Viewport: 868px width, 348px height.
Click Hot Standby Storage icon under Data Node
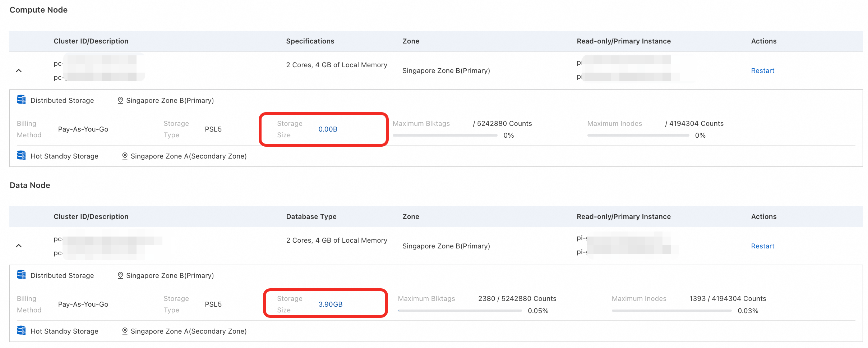coord(21,330)
